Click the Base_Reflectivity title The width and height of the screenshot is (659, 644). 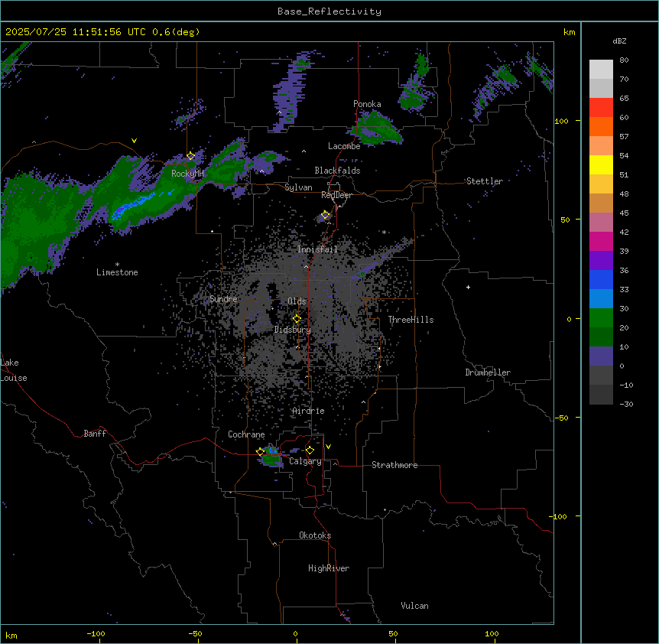[329, 11]
